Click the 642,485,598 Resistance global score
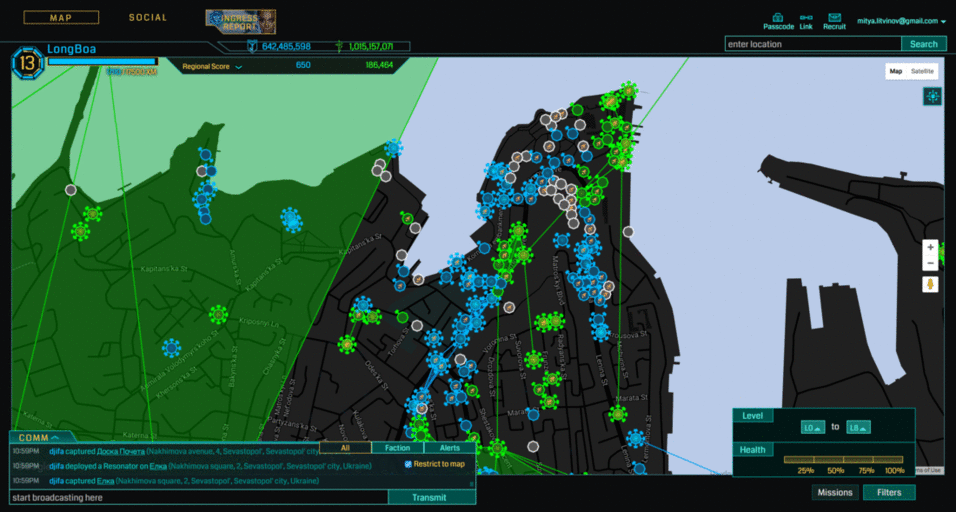The height and width of the screenshot is (512, 956). 286,46
